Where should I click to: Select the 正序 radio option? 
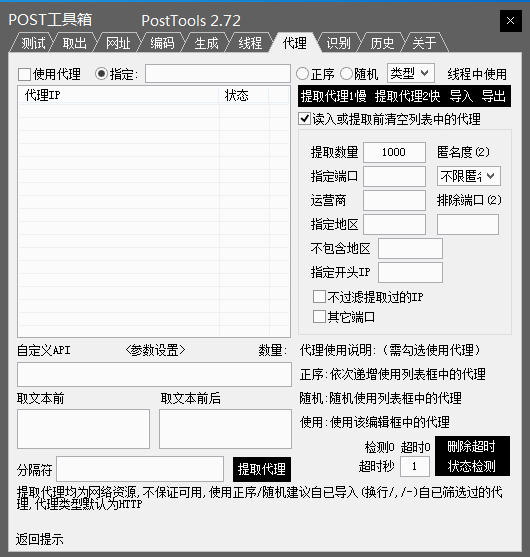tap(302, 74)
